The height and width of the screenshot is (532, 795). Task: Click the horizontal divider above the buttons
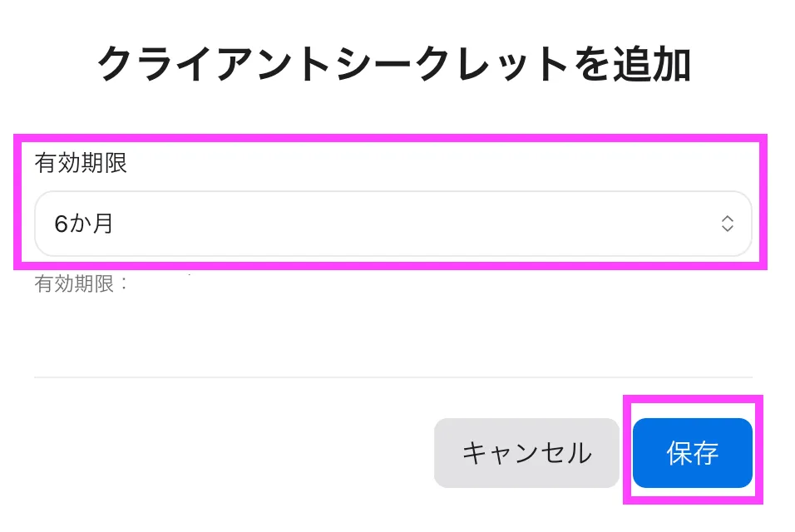coord(393,377)
